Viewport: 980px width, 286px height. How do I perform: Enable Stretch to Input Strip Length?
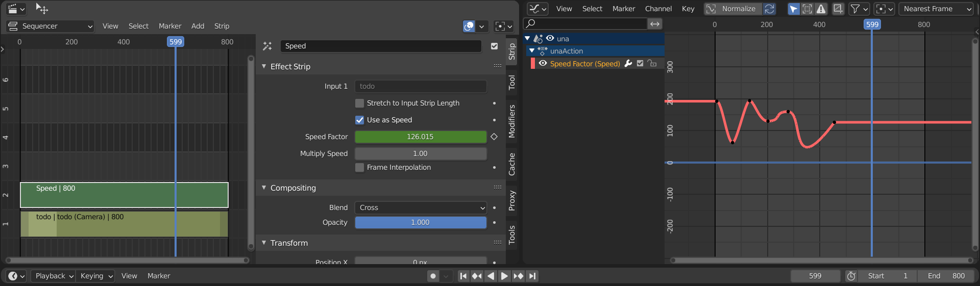[x=360, y=103]
